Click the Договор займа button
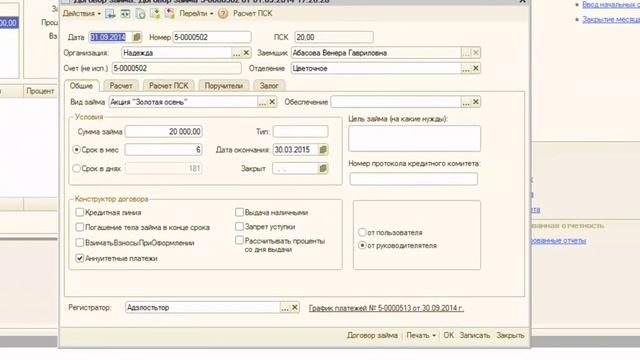The image size is (640, 360). pos(372,335)
